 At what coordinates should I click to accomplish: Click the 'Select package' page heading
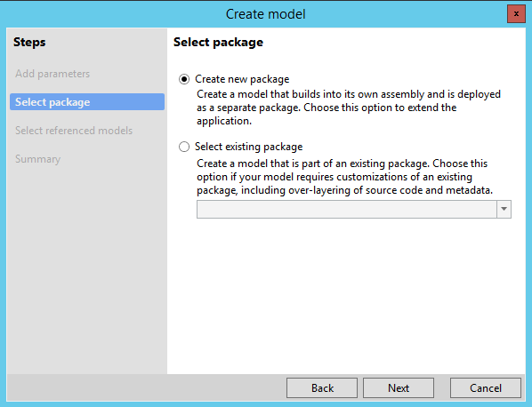218,43
